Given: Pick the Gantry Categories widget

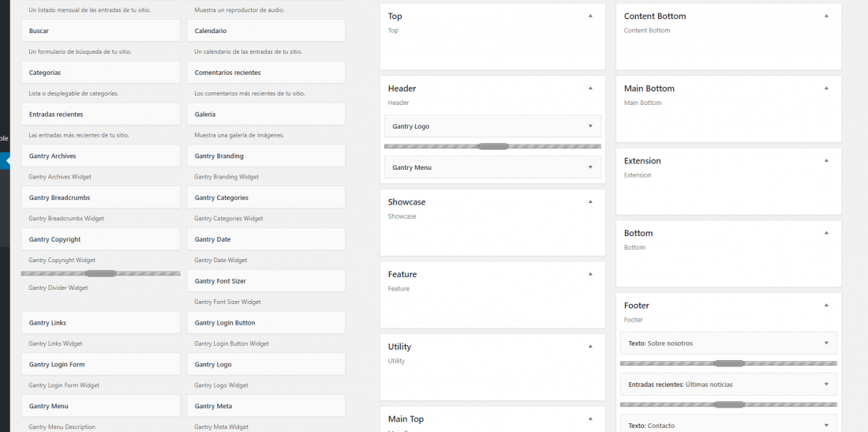Looking at the screenshot, I should pyautogui.click(x=266, y=197).
